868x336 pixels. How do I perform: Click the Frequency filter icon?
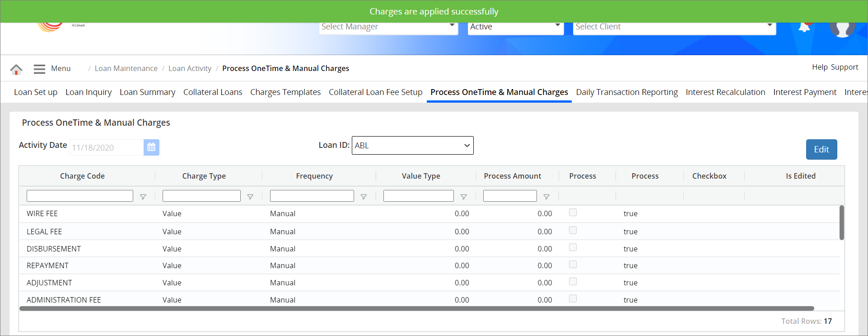[x=364, y=197]
